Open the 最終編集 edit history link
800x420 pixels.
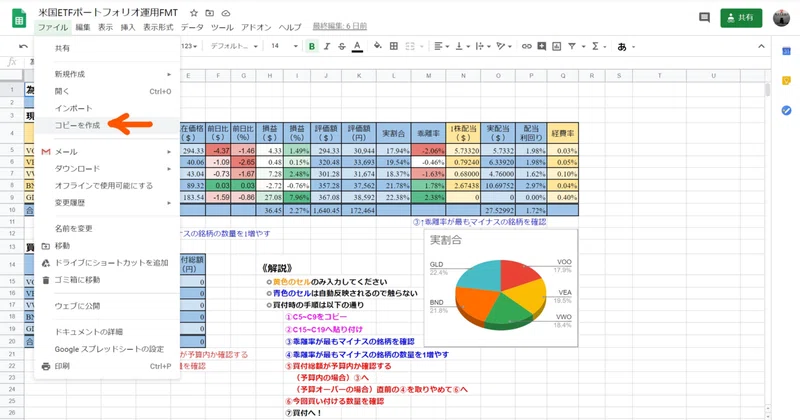[x=340, y=27]
